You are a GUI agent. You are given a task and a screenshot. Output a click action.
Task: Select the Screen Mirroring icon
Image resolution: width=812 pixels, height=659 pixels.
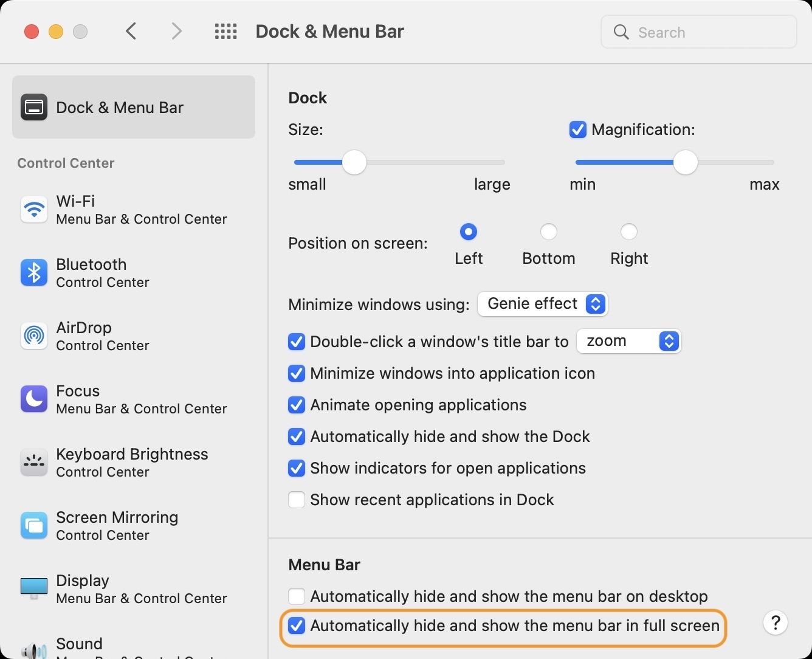(34, 526)
